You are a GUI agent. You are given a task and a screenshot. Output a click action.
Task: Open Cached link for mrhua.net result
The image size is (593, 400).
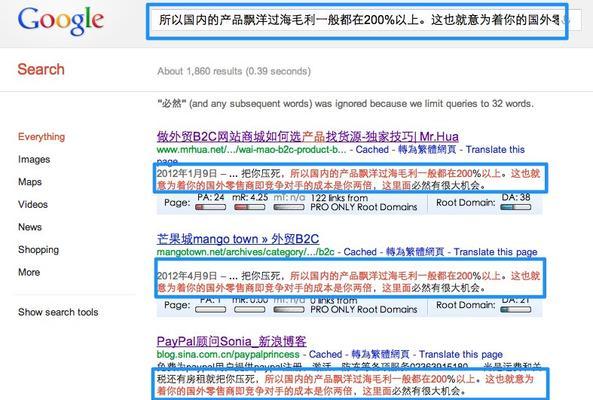[372, 150]
